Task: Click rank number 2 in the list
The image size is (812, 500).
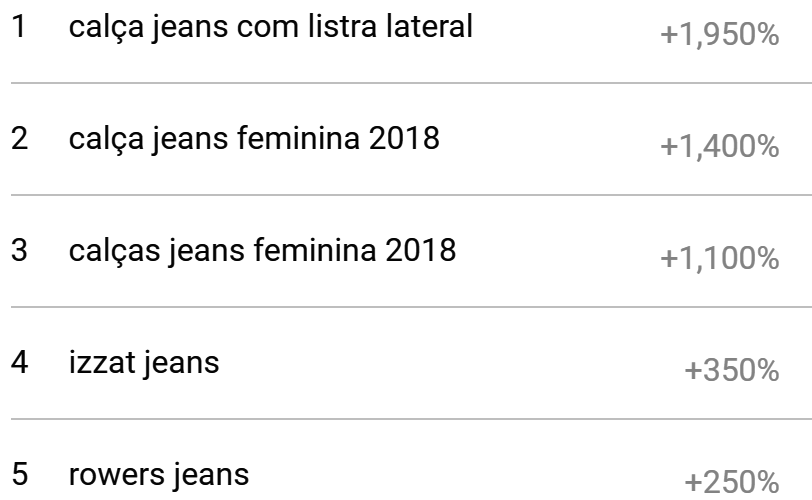Action: tap(18, 139)
